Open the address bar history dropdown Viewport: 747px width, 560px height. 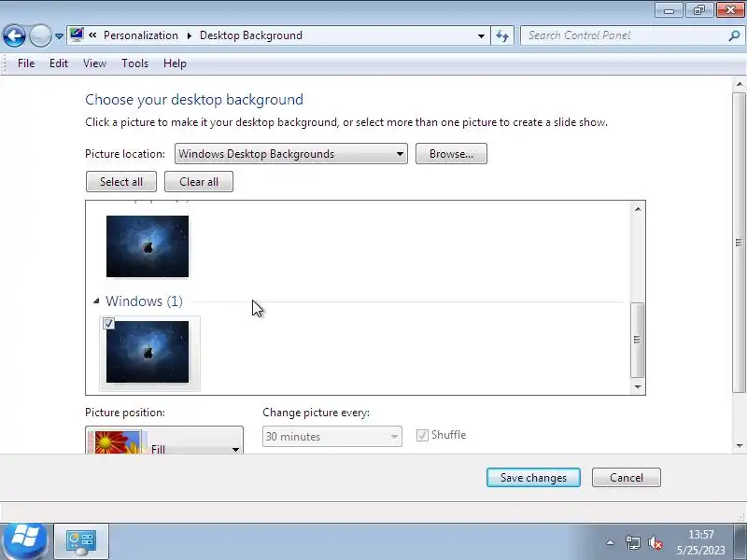point(481,35)
